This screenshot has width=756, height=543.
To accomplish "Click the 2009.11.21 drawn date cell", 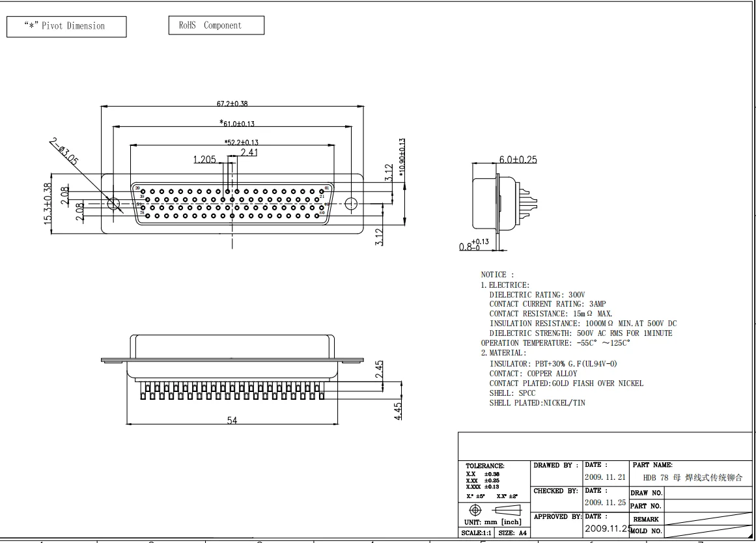I will (x=605, y=477).
